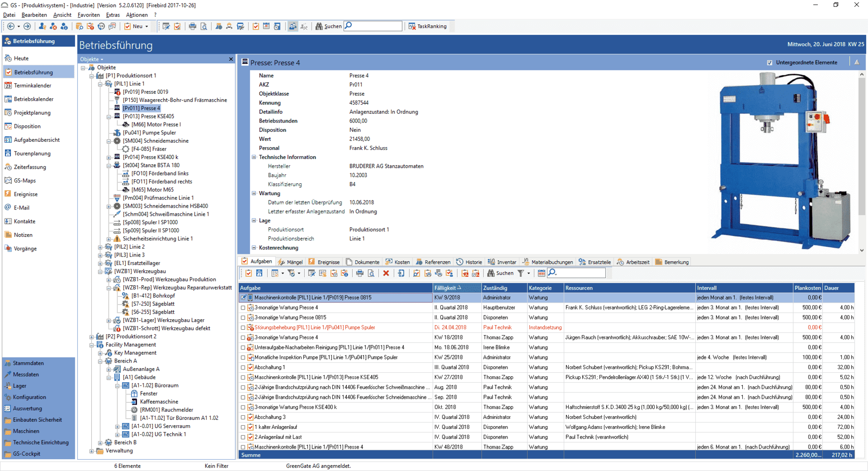Close the Objekte tree panel
This screenshot has width=868, height=471.
[x=231, y=59]
